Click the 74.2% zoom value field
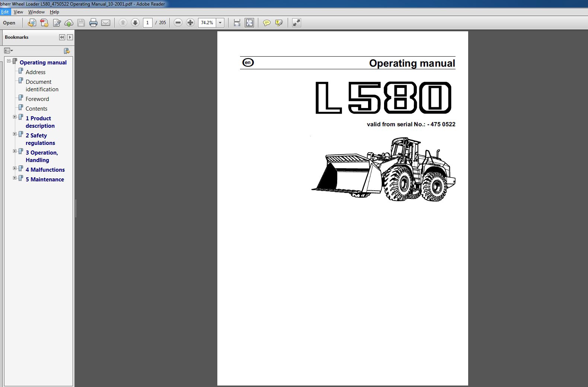The height and width of the screenshot is (387, 588). click(x=207, y=23)
